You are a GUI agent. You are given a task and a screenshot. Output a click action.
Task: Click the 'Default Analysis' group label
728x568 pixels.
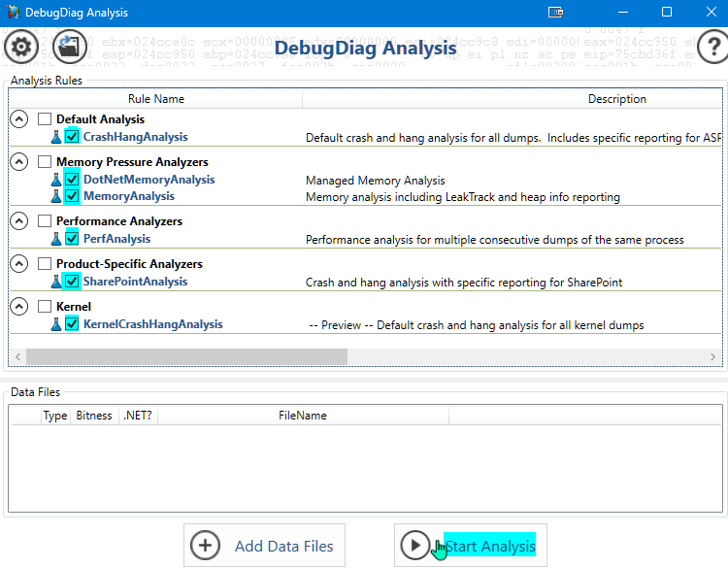point(100,119)
